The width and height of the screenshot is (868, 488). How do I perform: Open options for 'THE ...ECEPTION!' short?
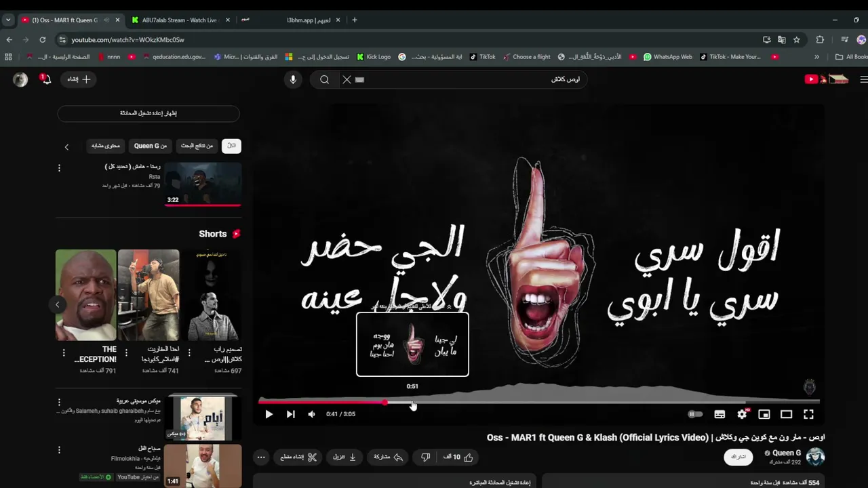pyautogui.click(x=64, y=353)
